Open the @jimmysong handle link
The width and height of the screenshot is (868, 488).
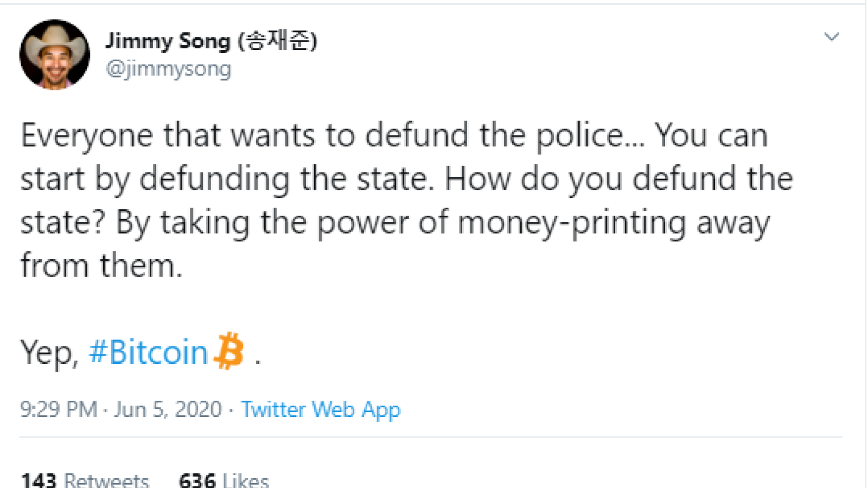coord(169,69)
